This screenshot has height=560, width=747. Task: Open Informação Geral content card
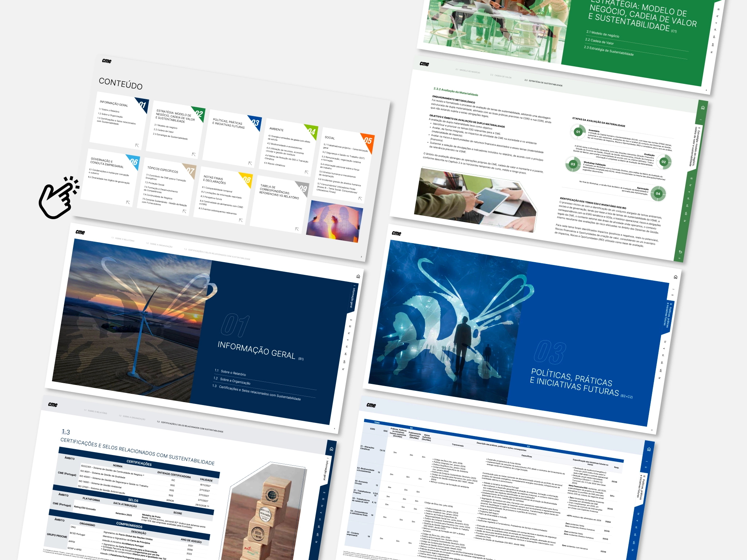coord(120,121)
